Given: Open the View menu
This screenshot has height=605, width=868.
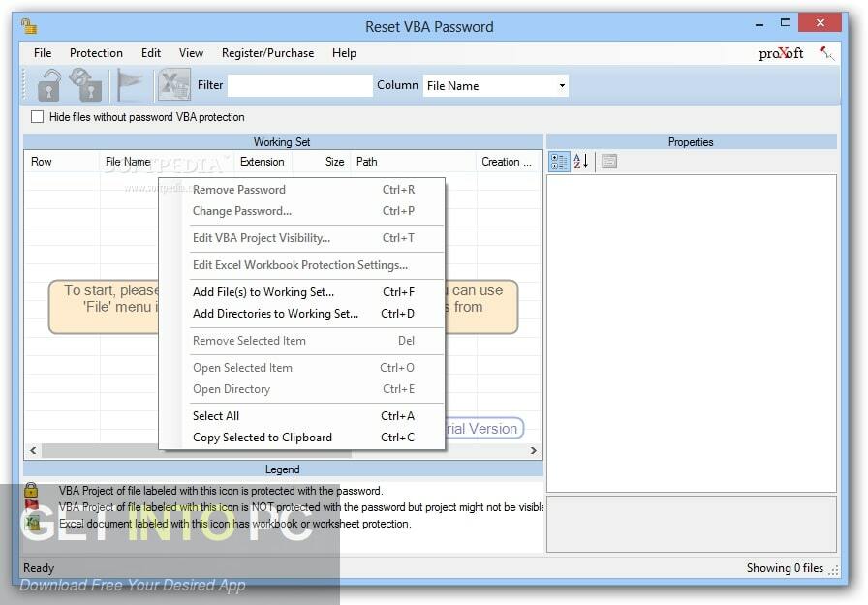Looking at the screenshot, I should click(191, 53).
